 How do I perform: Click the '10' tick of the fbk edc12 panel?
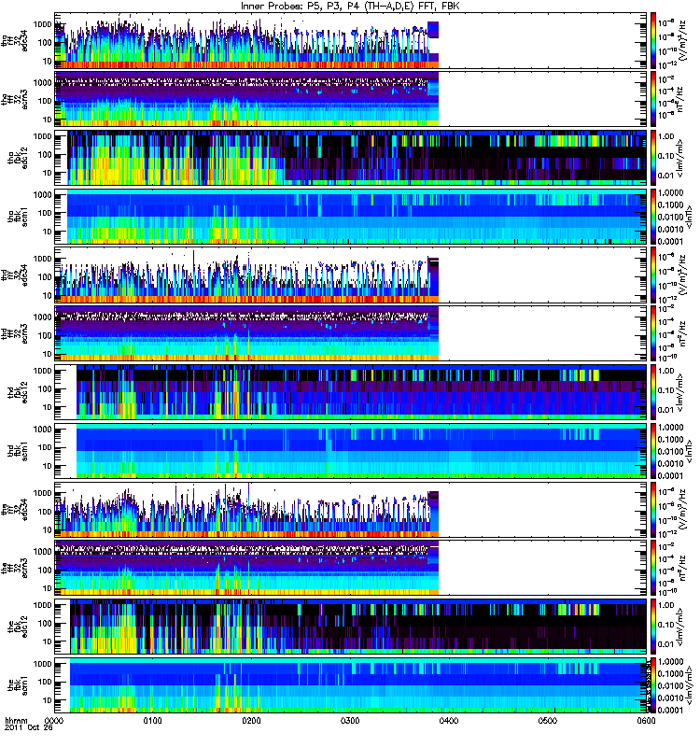[x=48, y=642]
